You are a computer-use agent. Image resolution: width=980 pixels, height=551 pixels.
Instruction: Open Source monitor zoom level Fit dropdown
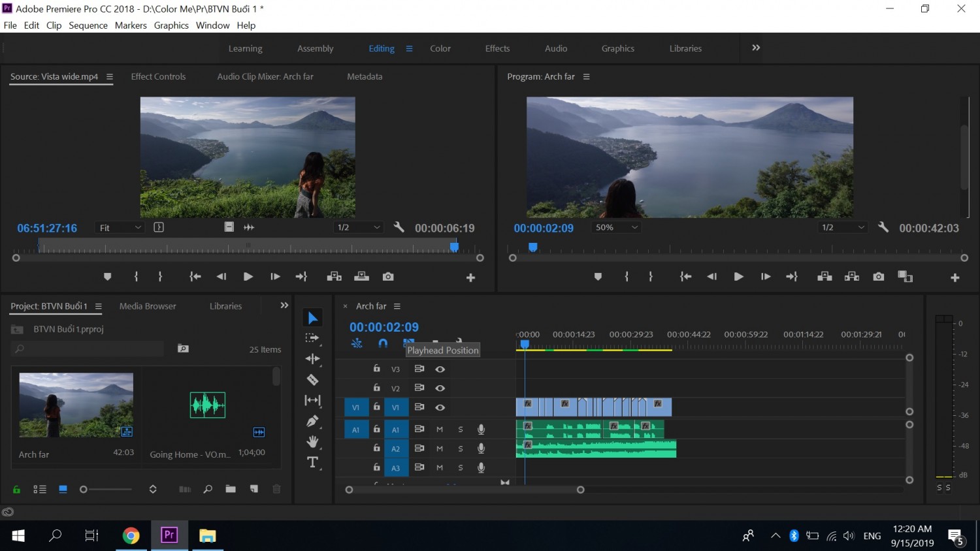point(120,227)
